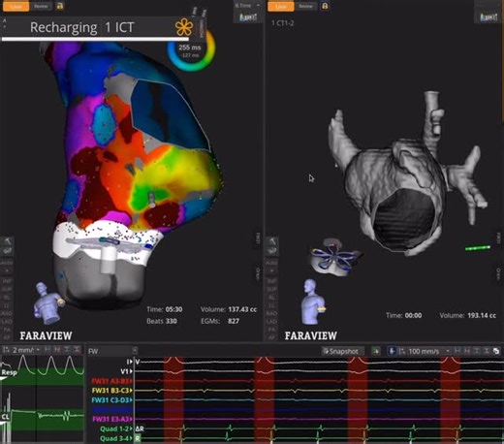Open the 2 mm/s sweep speed dropdown
This screenshot has height=444, width=504.
26,350
